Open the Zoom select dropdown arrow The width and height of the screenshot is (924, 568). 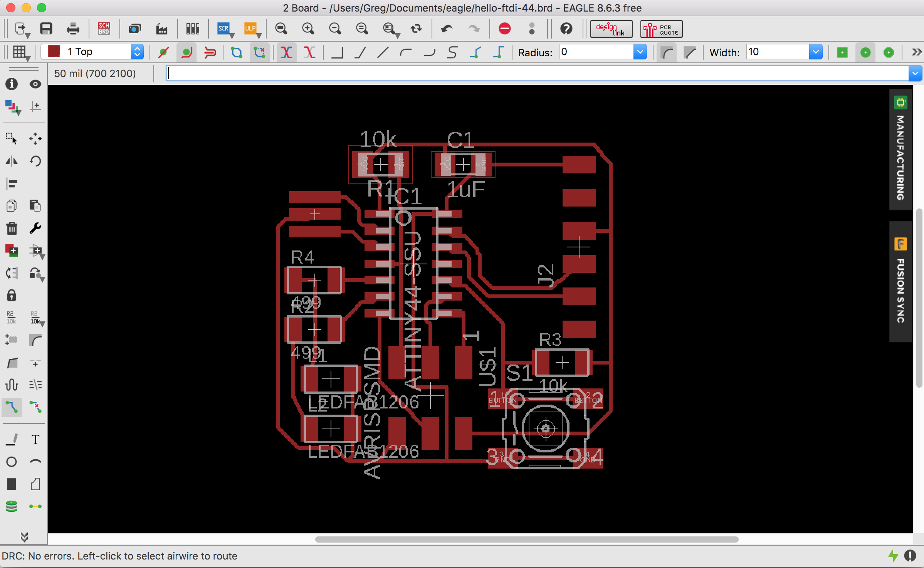point(397,36)
